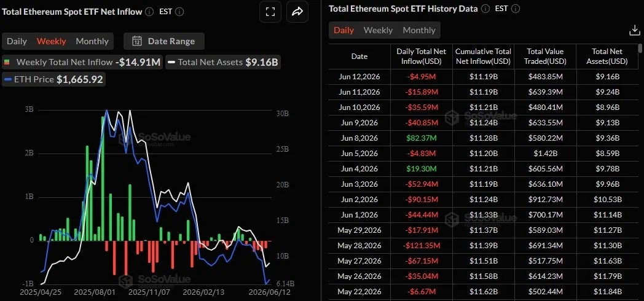This screenshot has width=644, height=301.
Task: Click the Jun 11,2026 date cell
Action: (x=359, y=92)
